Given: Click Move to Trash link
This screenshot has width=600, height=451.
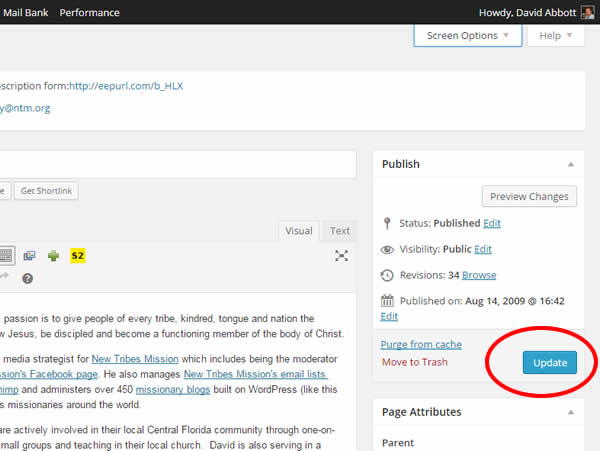Looking at the screenshot, I should click(414, 362).
